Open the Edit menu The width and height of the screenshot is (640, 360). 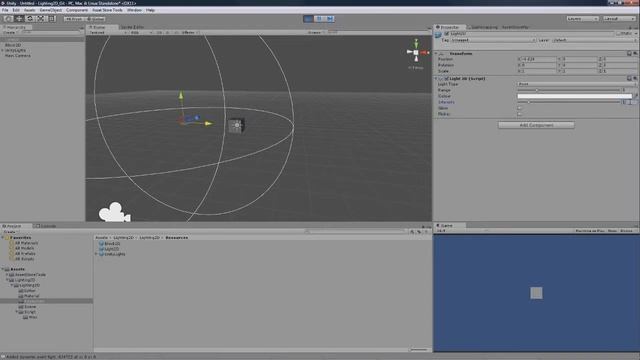[x=16, y=10]
